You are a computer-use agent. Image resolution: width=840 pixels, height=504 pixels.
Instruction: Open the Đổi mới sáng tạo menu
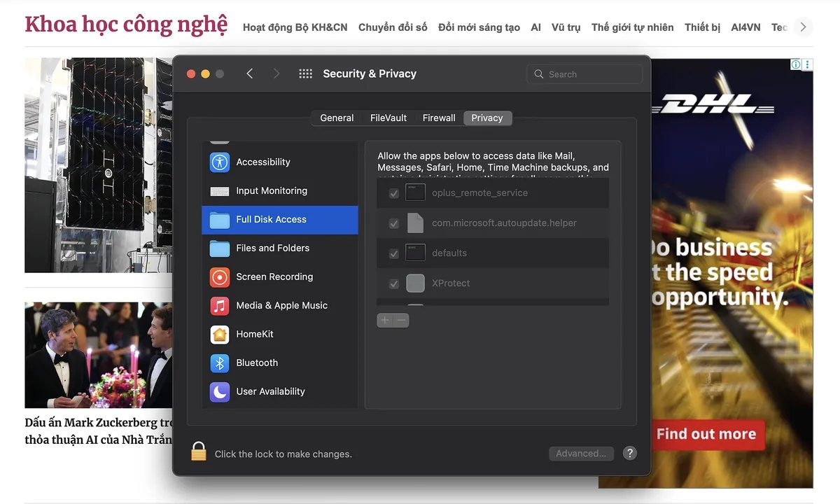[x=479, y=27]
